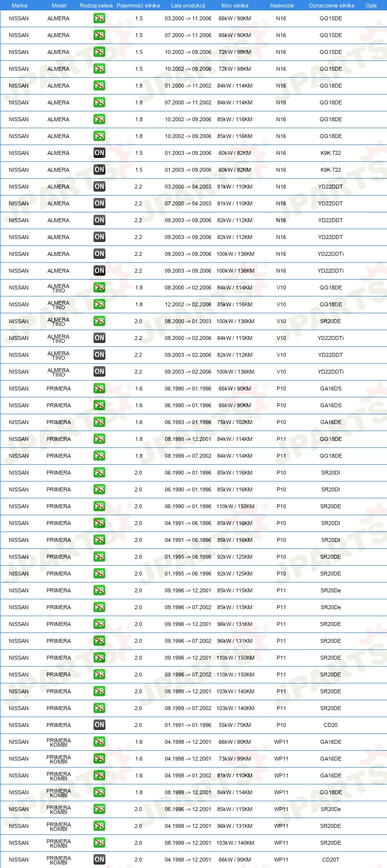This screenshot has width=387, height=868.
Task: Click SR20De cell in Primera Kombi row
Action: coord(331,809)
